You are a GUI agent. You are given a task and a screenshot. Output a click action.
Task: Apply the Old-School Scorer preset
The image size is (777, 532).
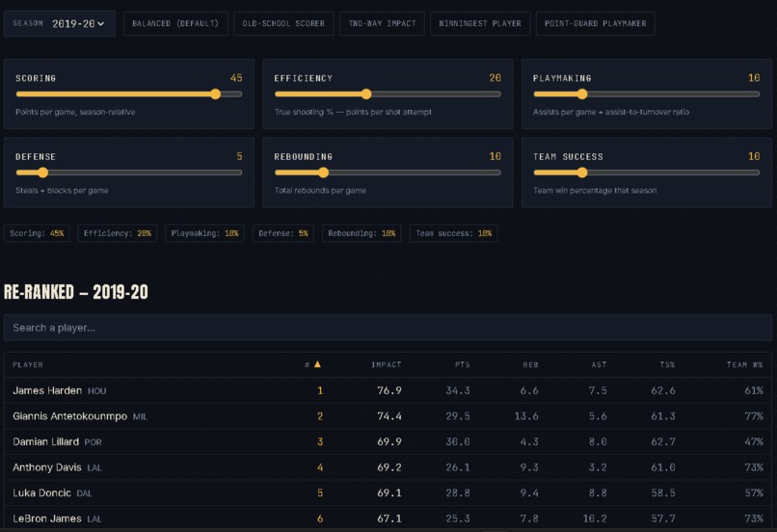pyautogui.click(x=283, y=23)
